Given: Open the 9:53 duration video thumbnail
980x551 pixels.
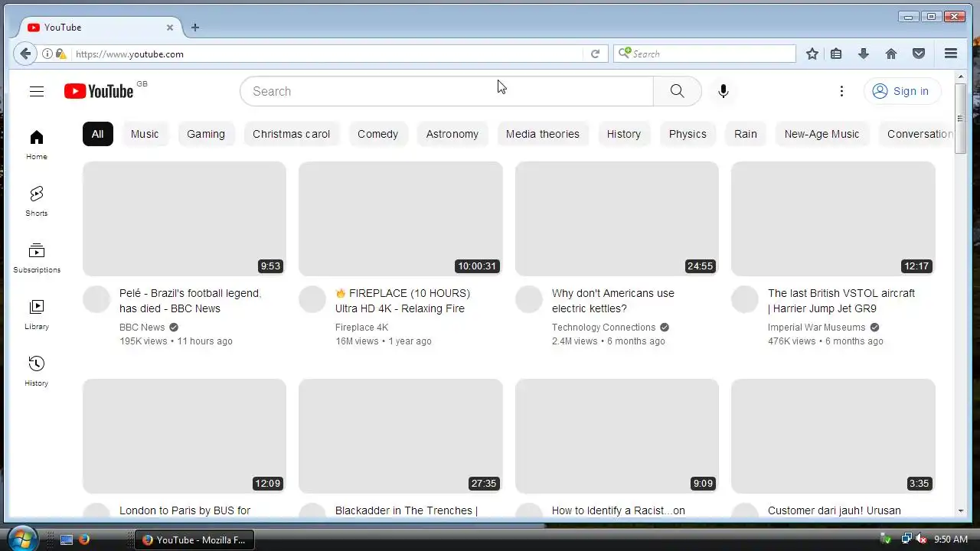Looking at the screenshot, I should click(185, 219).
